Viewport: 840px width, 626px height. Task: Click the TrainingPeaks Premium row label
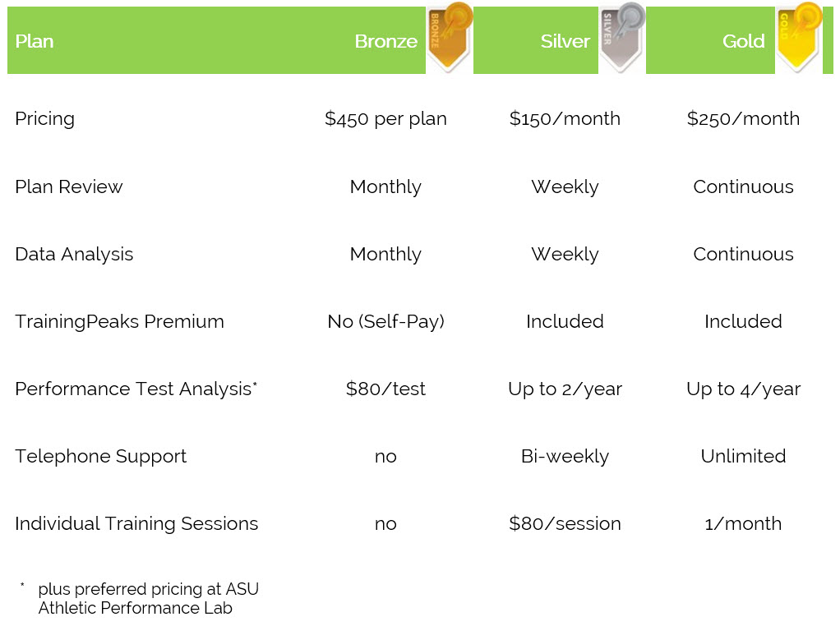119,322
